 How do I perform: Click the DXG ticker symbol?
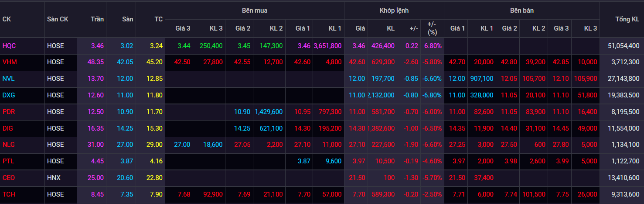point(9,95)
